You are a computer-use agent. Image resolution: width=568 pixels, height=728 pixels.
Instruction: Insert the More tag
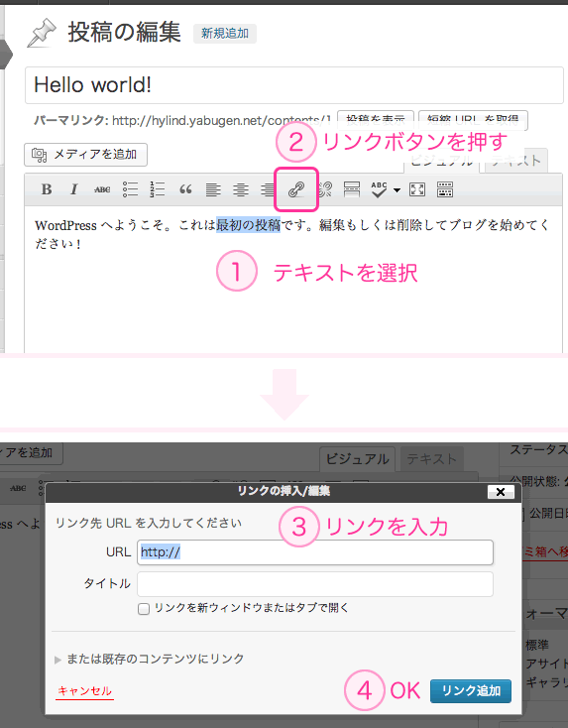coord(352,189)
